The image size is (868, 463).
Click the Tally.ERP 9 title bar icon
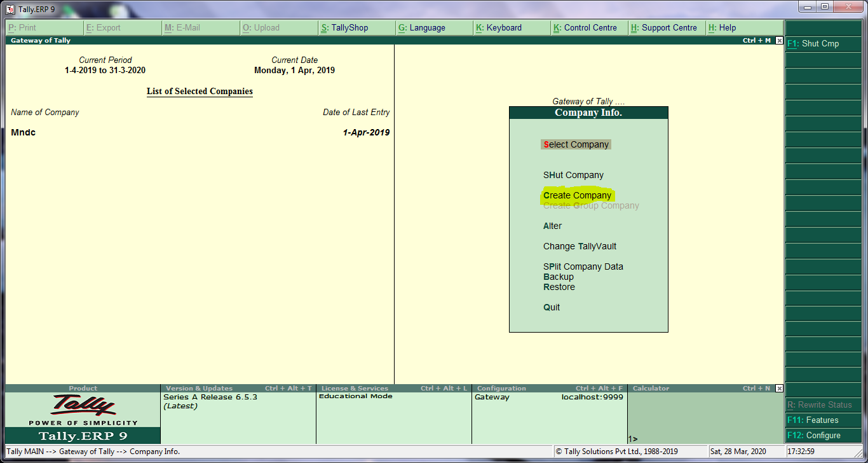10,10
